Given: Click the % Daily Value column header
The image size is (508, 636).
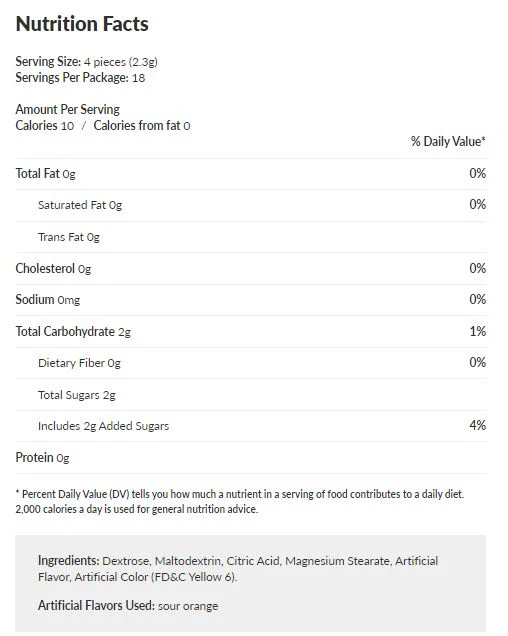Looking at the screenshot, I should (x=448, y=141).
